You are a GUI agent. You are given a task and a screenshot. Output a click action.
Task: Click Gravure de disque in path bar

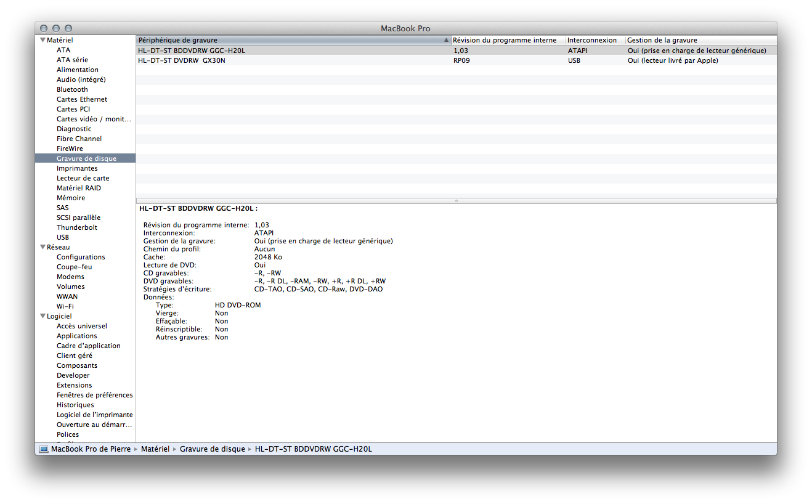(x=213, y=449)
